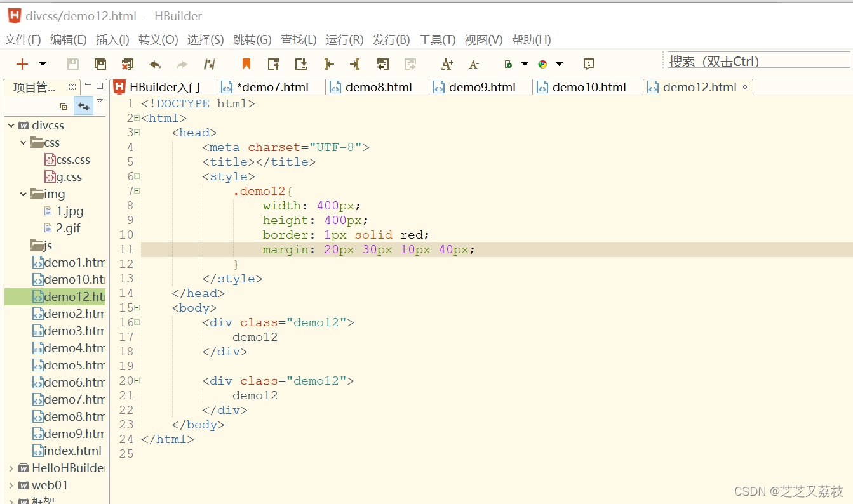Minimize the project manager panel

coord(89,85)
